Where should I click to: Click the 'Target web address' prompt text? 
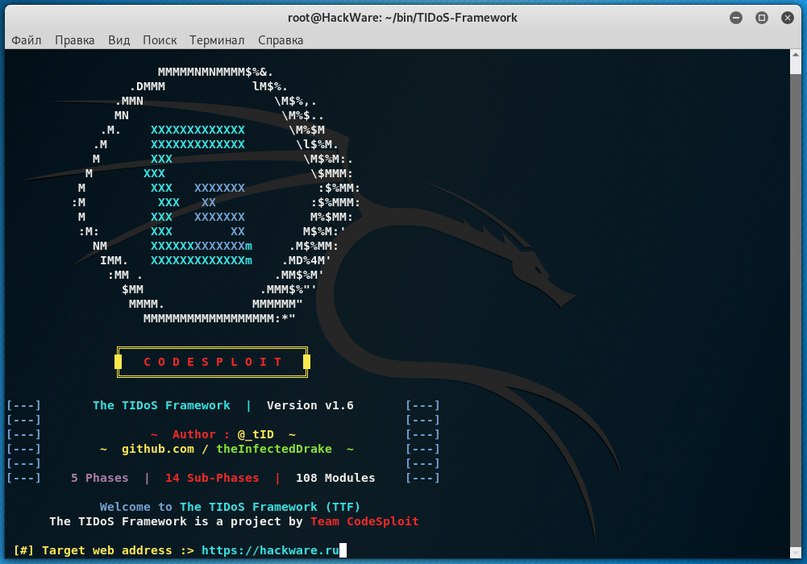tap(107, 550)
